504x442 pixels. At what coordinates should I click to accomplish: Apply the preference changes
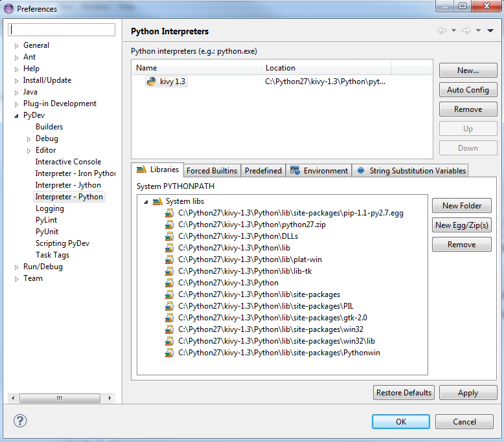tap(468, 393)
